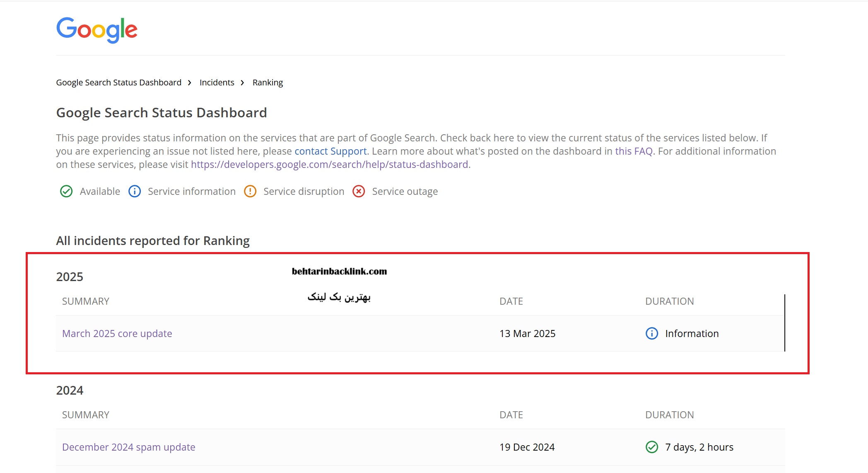Open Google Search Status Dashboard breadcrumb
The height and width of the screenshot is (473, 868).
coord(118,82)
